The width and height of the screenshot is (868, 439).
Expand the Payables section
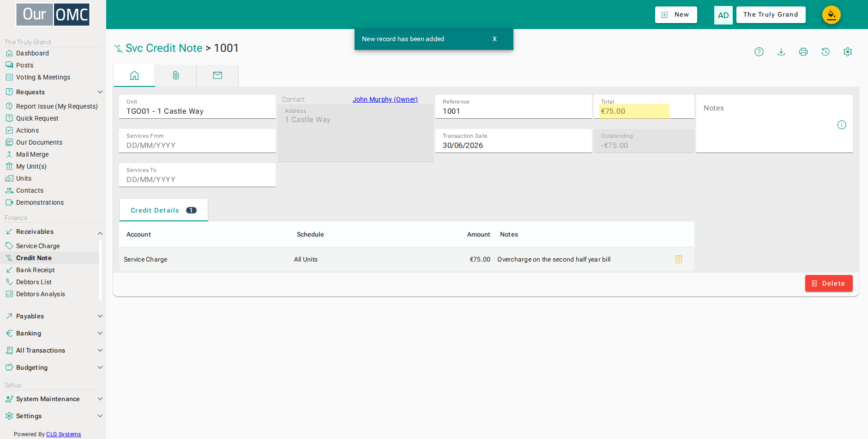coord(100,316)
